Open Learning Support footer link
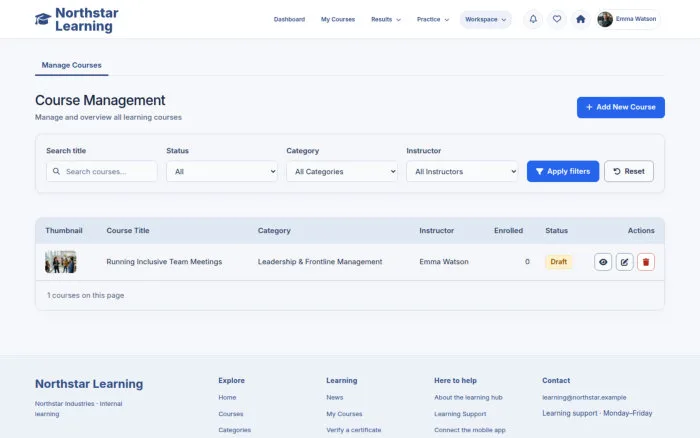This screenshot has height=438, width=700. point(460,414)
